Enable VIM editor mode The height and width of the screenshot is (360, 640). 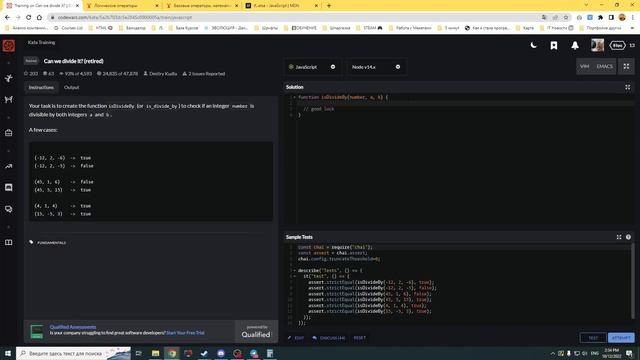pos(584,66)
